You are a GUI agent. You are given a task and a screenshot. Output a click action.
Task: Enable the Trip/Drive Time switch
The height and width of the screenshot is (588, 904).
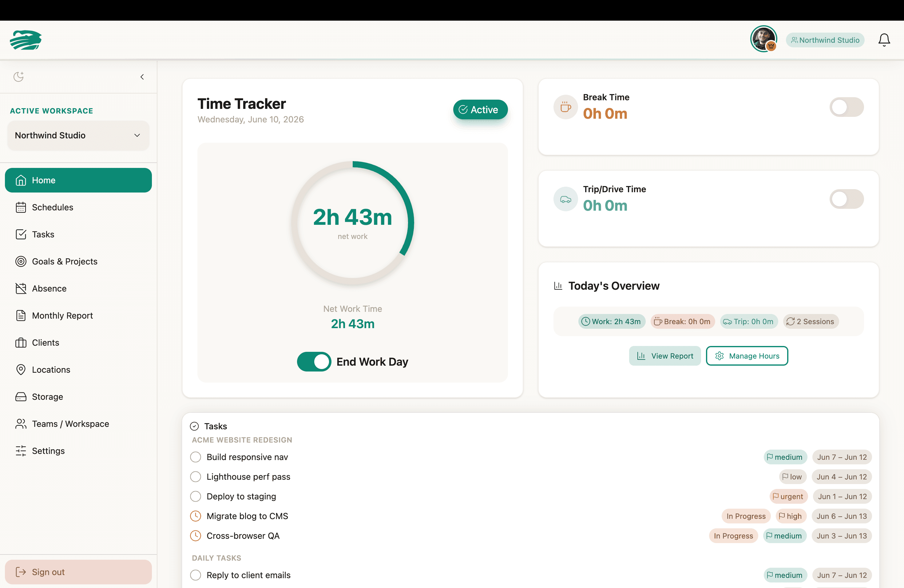pyautogui.click(x=846, y=199)
